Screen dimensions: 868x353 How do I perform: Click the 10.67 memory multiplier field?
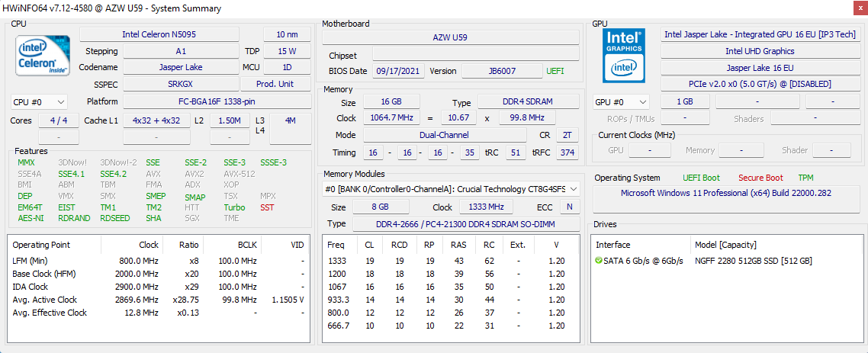[x=458, y=118]
